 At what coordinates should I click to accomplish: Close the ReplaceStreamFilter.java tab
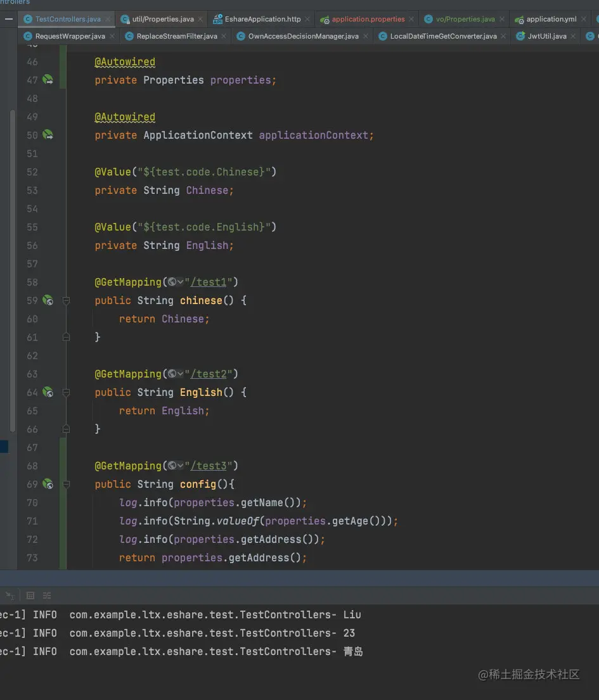click(224, 36)
